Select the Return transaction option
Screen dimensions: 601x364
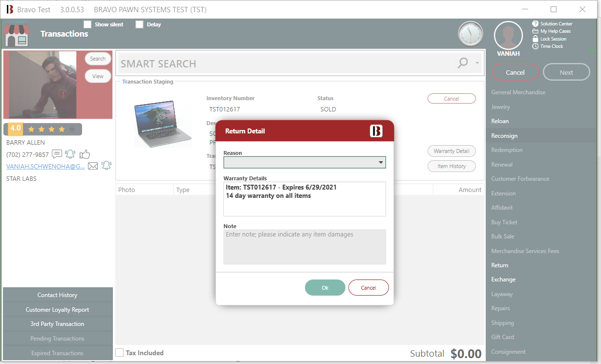pos(499,265)
